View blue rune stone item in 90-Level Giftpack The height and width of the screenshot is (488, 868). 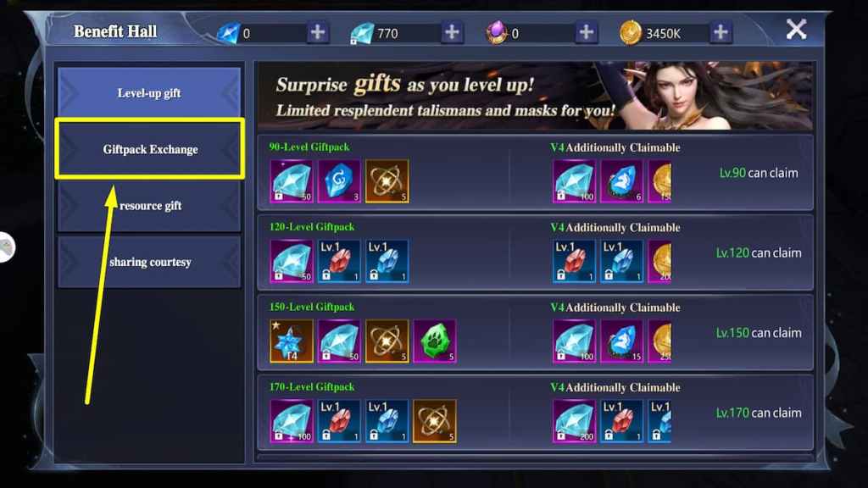(339, 181)
